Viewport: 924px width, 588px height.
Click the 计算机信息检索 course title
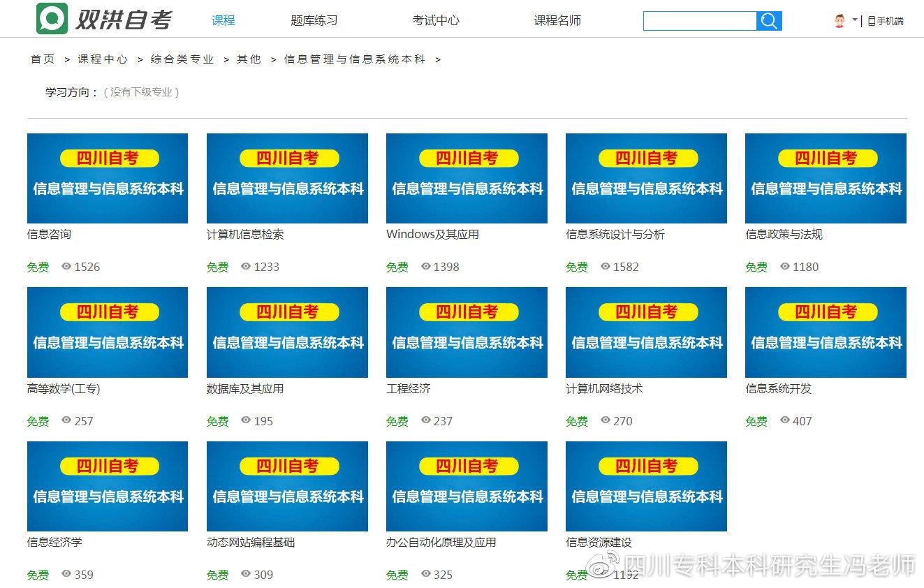click(x=245, y=235)
